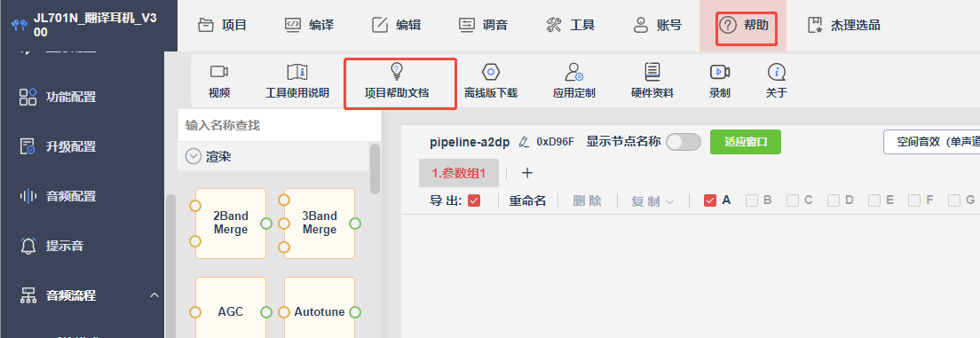Open the 编译 menu

click(309, 25)
